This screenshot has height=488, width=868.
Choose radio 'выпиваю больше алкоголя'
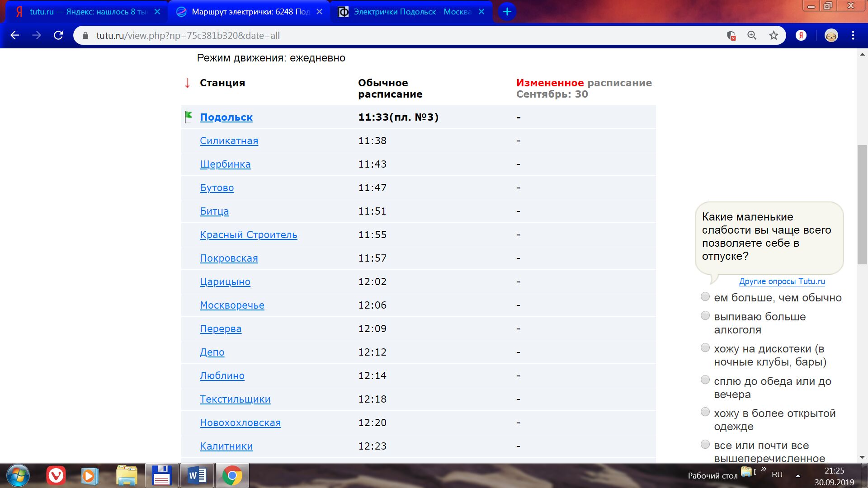point(705,316)
